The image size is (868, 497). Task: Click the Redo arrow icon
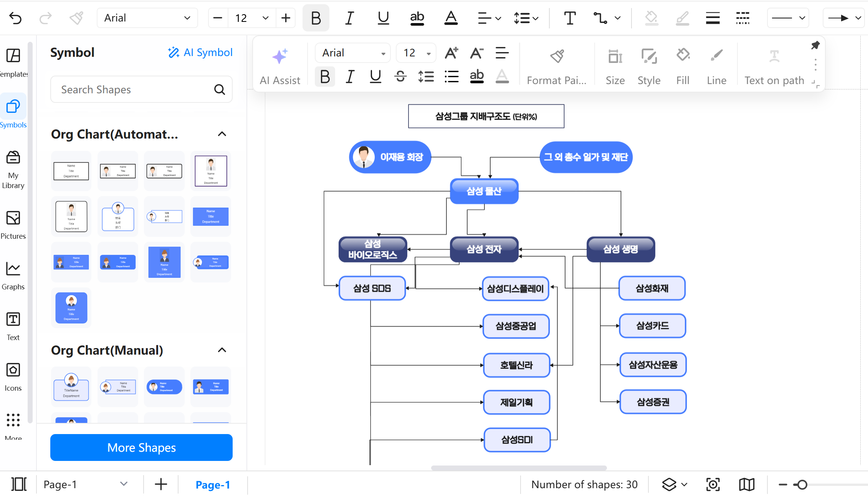(x=46, y=18)
